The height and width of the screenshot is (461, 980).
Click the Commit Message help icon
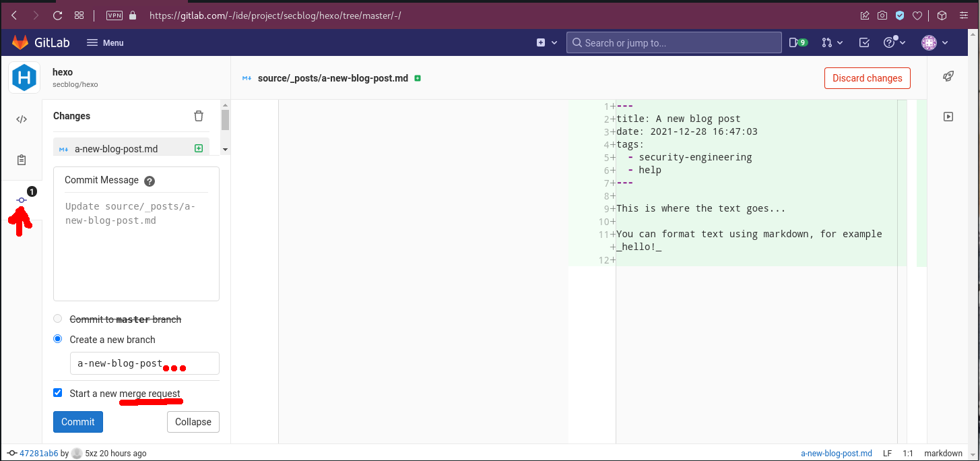tap(150, 181)
